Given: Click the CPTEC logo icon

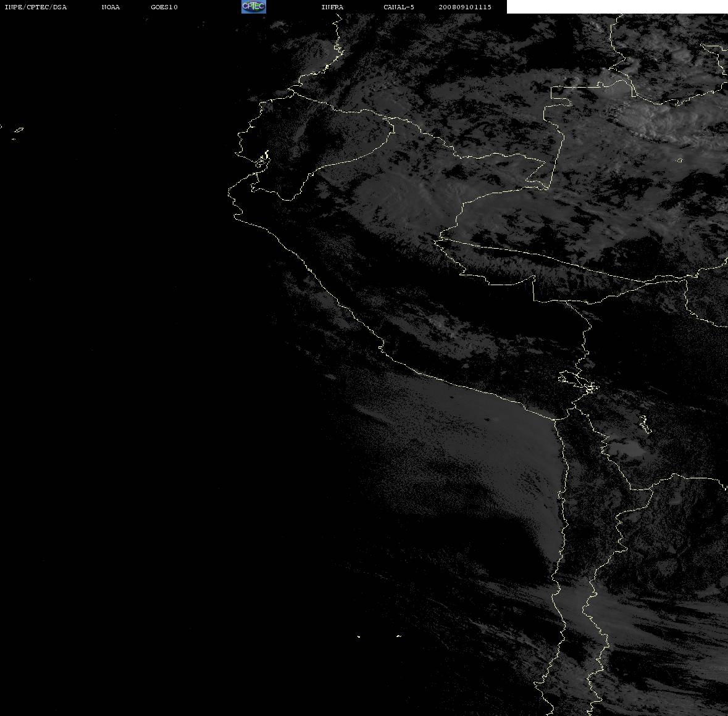Looking at the screenshot, I should pos(254,7).
